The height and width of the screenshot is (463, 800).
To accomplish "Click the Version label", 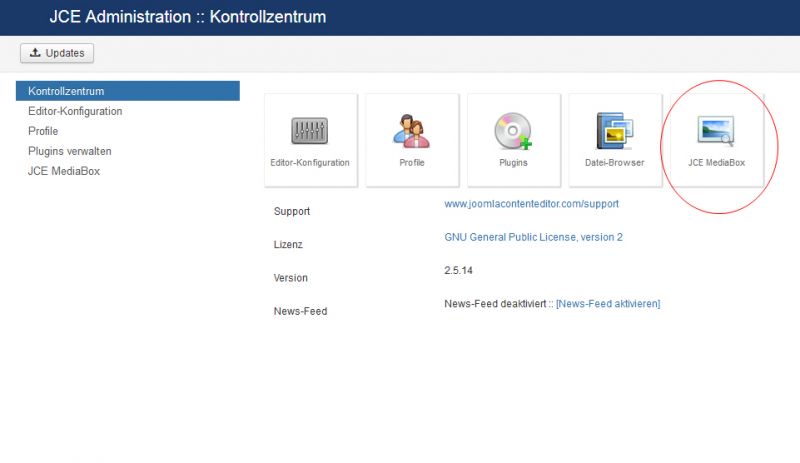I will point(290,278).
